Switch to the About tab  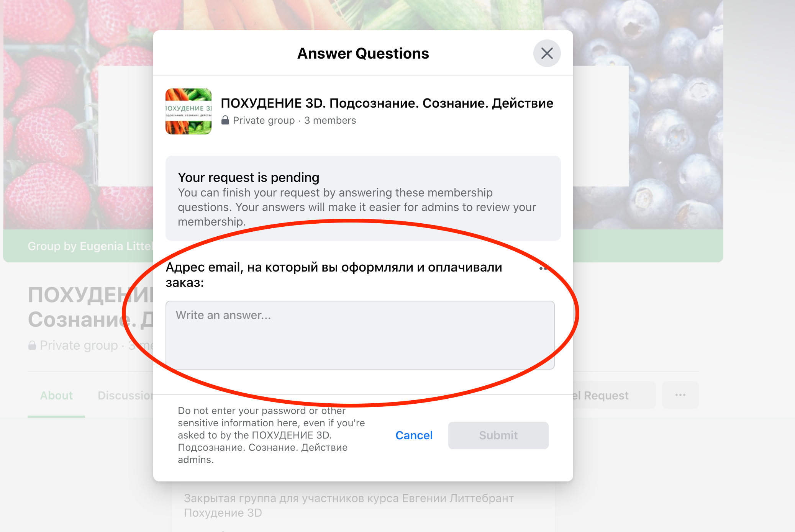tap(56, 395)
